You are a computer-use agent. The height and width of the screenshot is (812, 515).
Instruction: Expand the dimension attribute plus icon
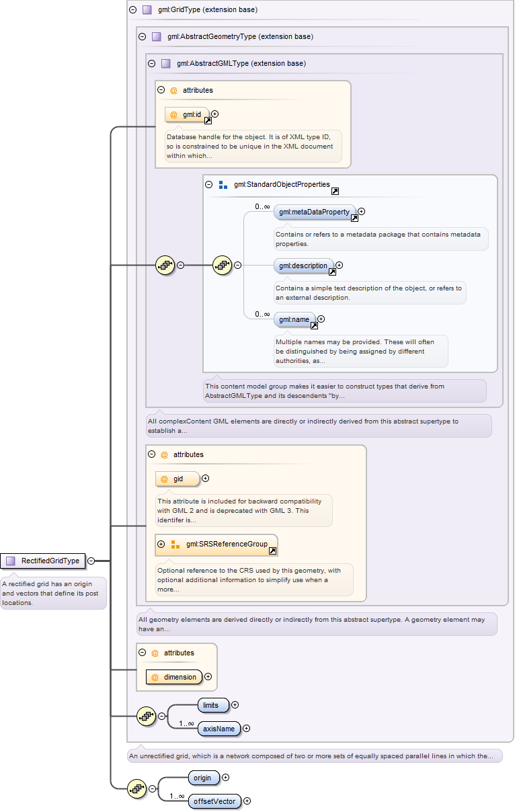208,677
